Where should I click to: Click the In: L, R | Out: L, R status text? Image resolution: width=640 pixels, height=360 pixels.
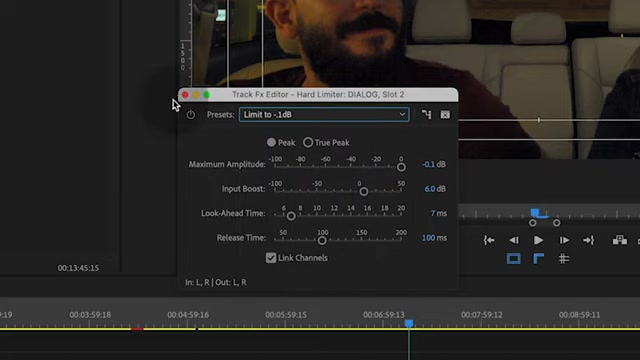tap(216, 282)
